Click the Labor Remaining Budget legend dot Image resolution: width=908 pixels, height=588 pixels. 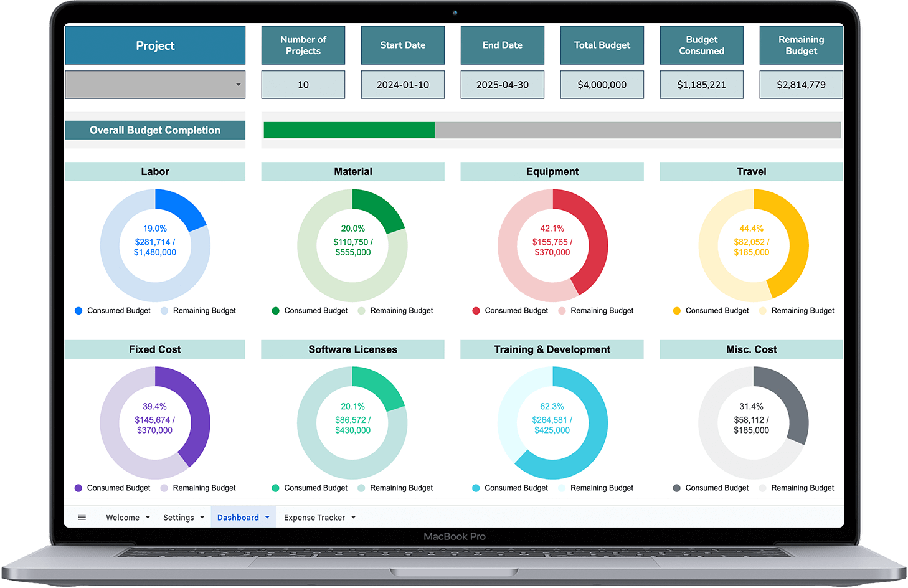click(164, 311)
